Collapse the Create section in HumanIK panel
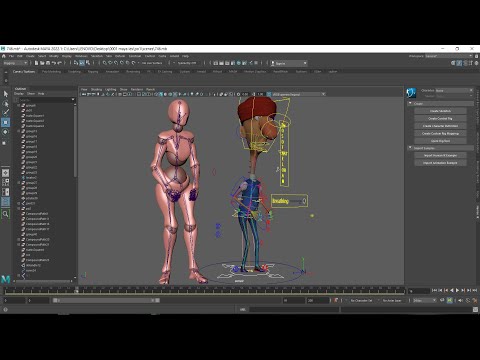 pos(410,103)
